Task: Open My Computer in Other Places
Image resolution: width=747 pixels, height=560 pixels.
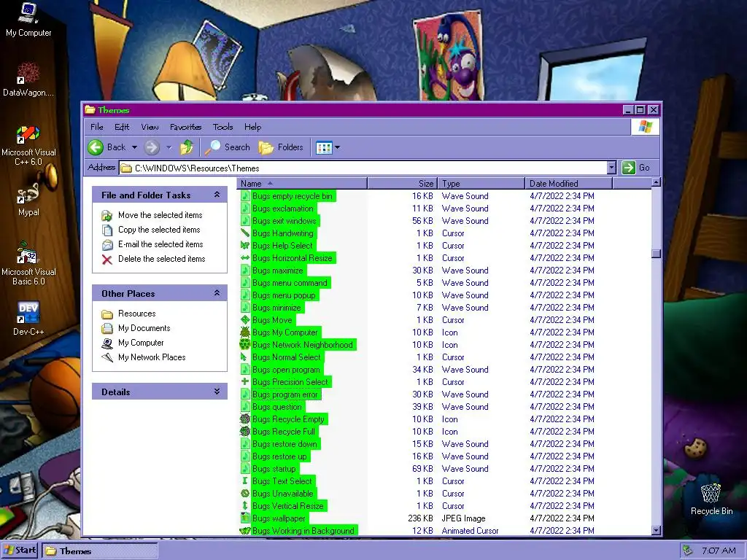Action: 141,343
